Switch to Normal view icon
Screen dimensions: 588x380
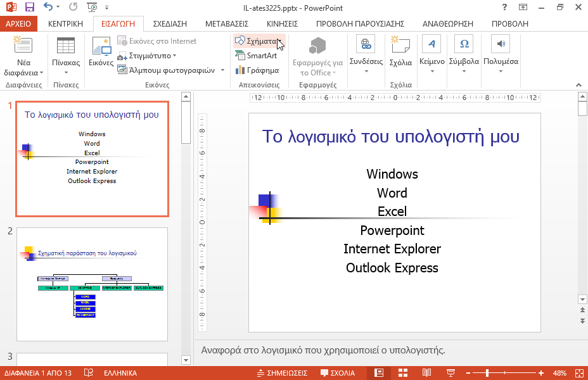tap(379, 373)
